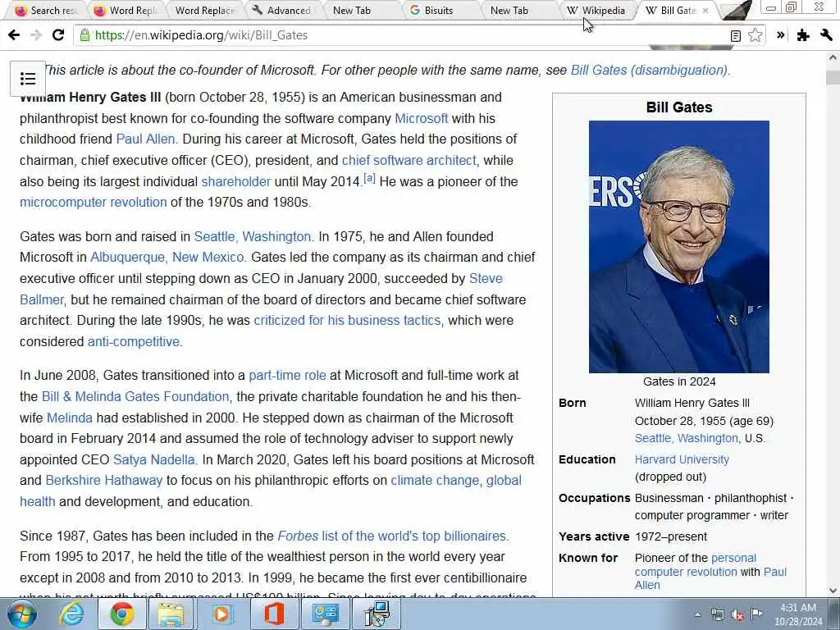Open Bill Gates (disambiguation) link
840x630 pixels.
click(650, 71)
